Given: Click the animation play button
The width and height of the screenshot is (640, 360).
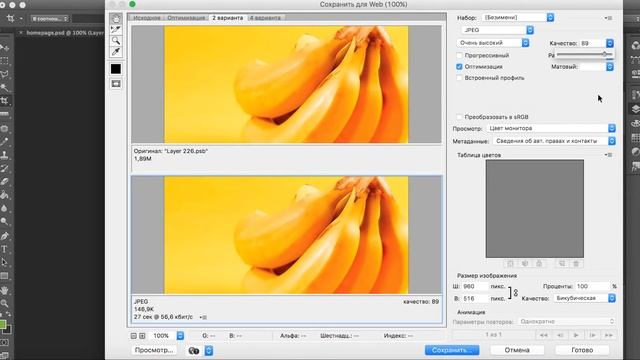Looking at the screenshot, I should tap(576, 335).
